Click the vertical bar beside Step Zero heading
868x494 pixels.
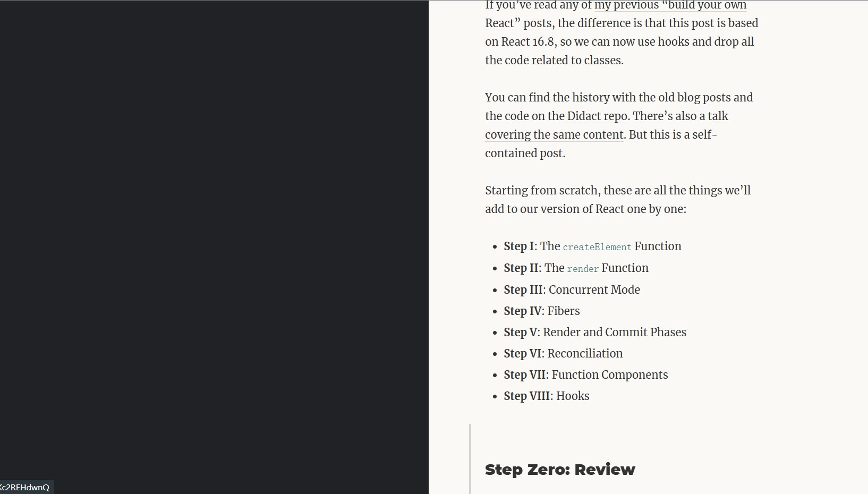click(470, 459)
